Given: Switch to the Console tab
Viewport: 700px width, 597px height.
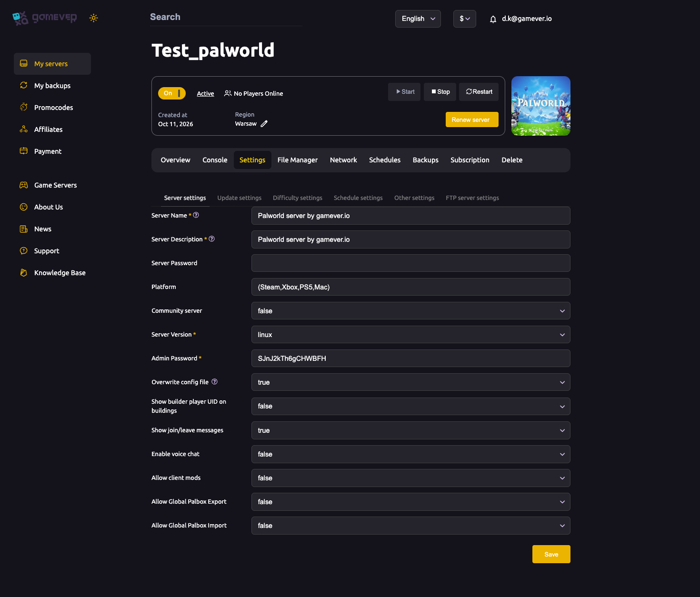Looking at the screenshot, I should [215, 160].
